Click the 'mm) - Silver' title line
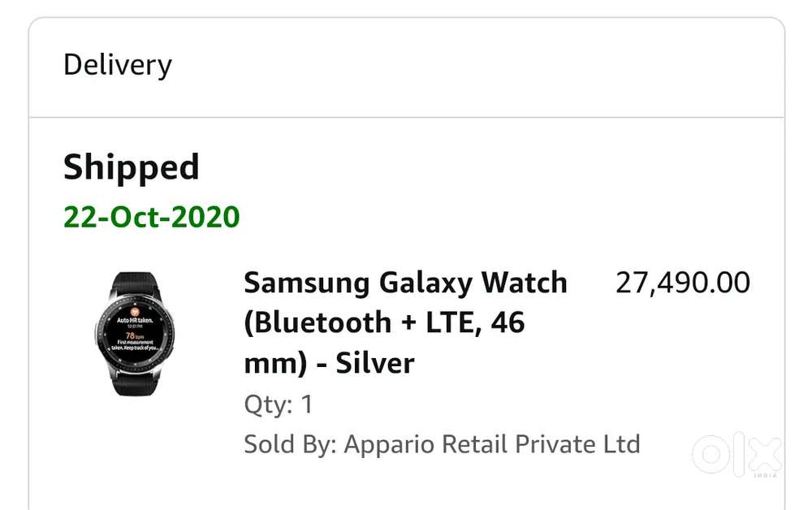The height and width of the screenshot is (510, 812). coord(329,363)
